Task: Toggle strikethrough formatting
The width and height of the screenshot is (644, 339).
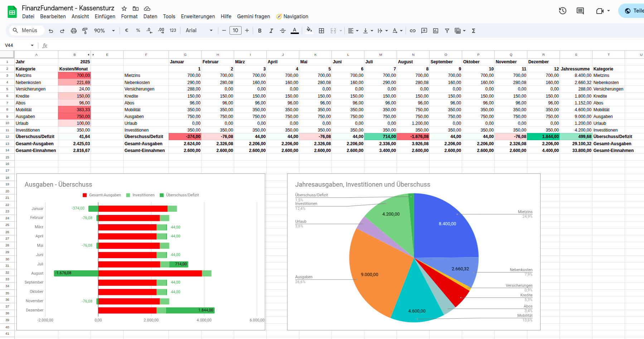Action: pyautogui.click(x=282, y=31)
